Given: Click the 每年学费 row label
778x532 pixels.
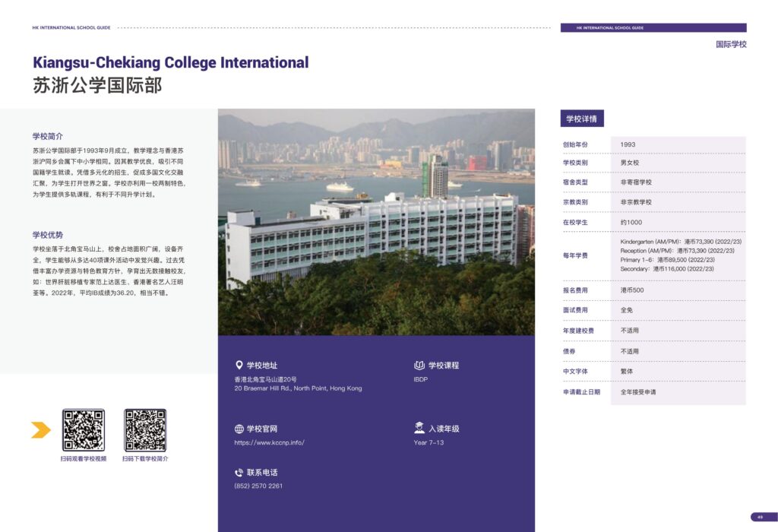Looking at the screenshot, I should click(575, 255).
